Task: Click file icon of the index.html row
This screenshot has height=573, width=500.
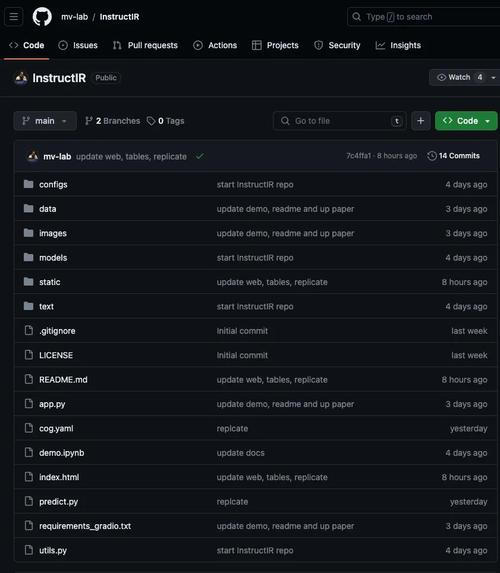Action: [29, 477]
